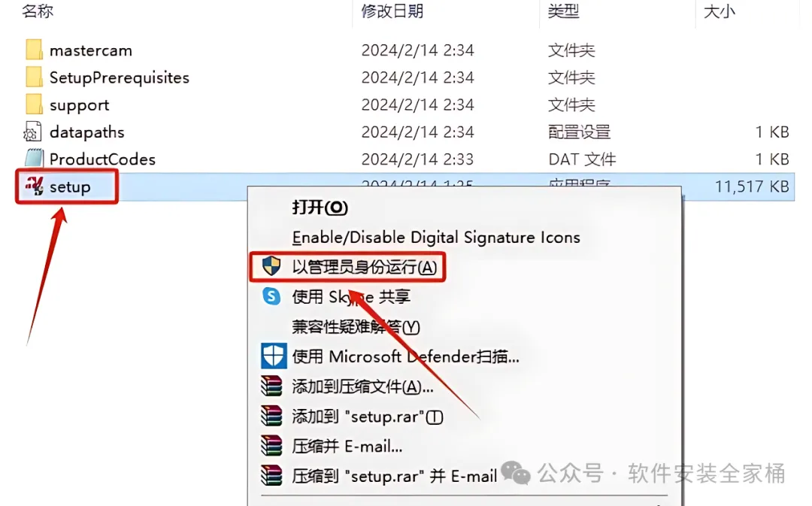This screenshot has width=812, height=506.
Task: Choose 压缩到 "setup.rar" 并 E-mail
Action: [394, 475]
